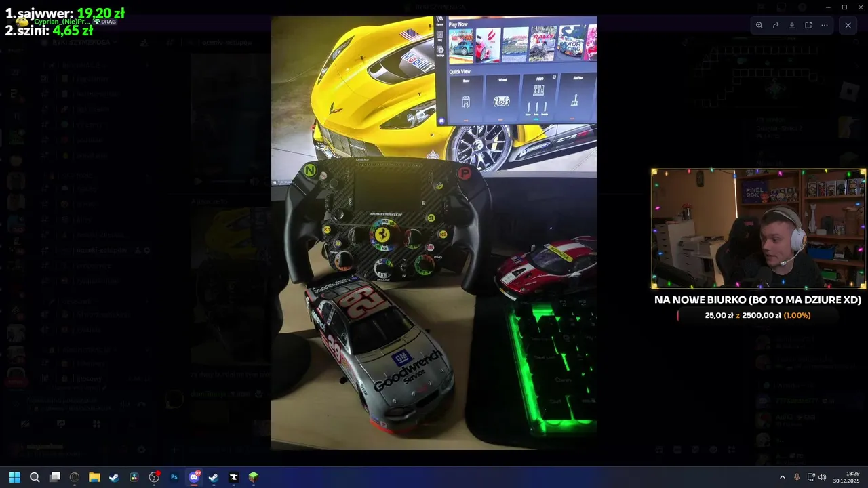Open the Windows Start menu
868x488 pixels.
(x=14, y=477)
